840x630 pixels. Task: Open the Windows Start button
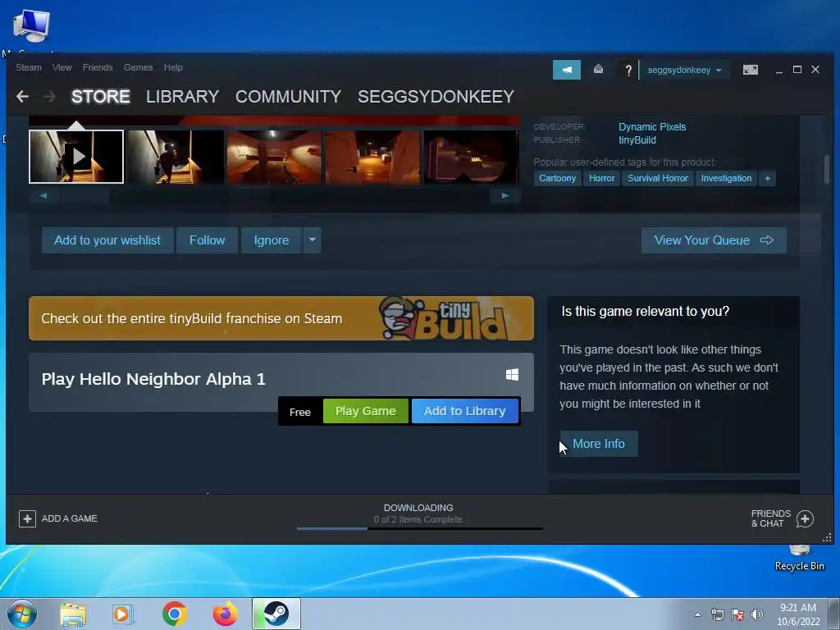point(22,614)
